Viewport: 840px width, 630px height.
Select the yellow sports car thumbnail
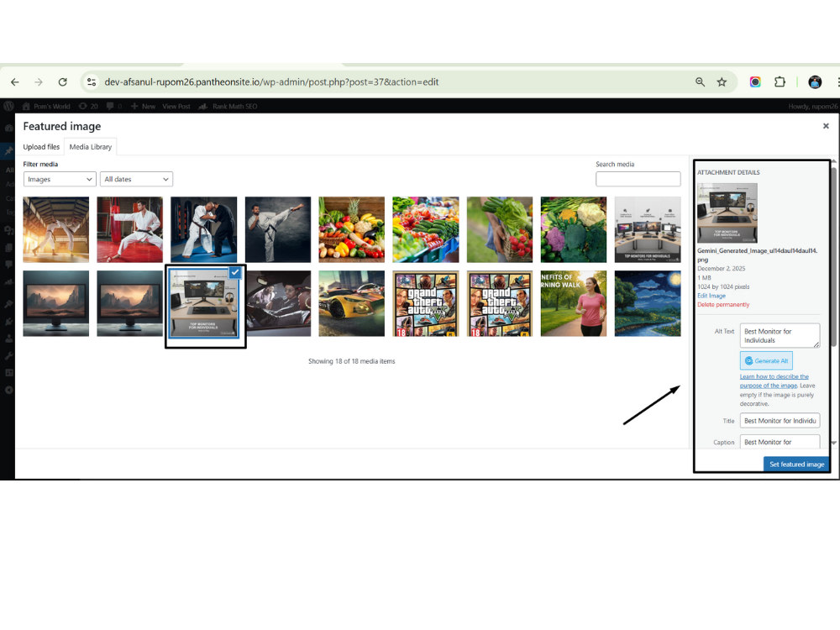(x=351, y=303)
